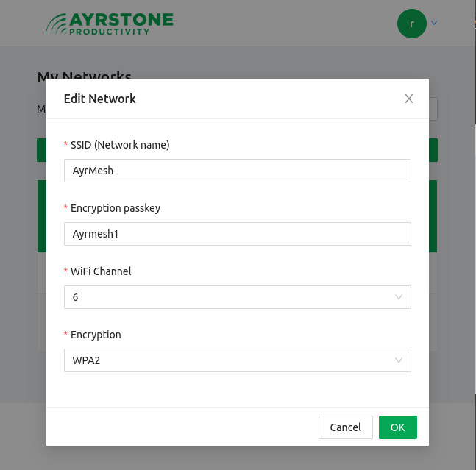Focus the Encryption passkey field showing Ayrmesh1
476x470 pixels.
(238, 234)
